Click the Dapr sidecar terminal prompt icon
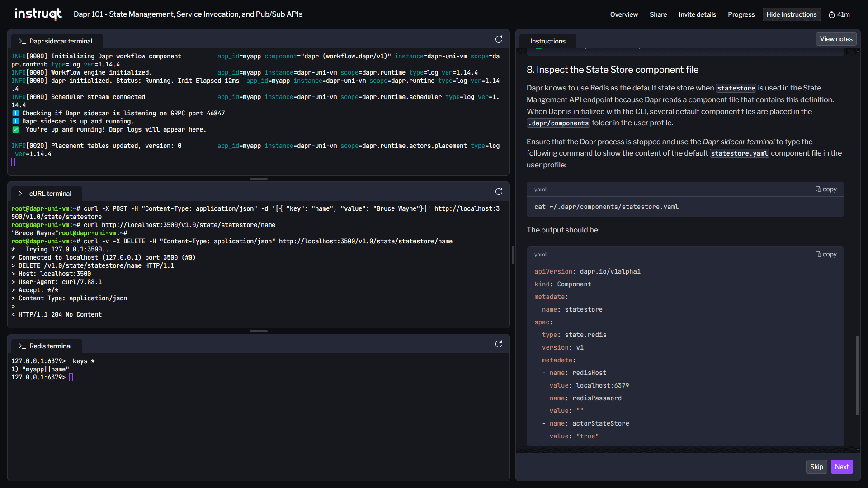Screen dimensions: 868x488 [x=21, y=41]
